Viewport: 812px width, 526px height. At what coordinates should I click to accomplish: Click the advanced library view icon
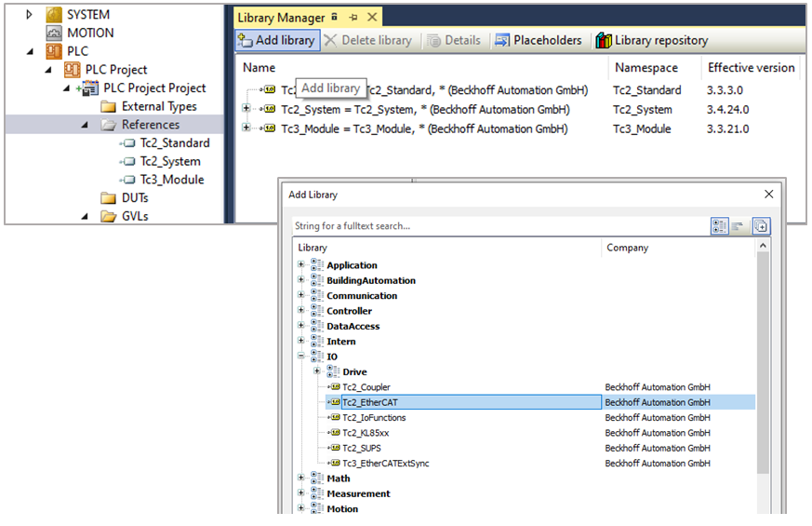pyautogui.click(x=761, y=226)
